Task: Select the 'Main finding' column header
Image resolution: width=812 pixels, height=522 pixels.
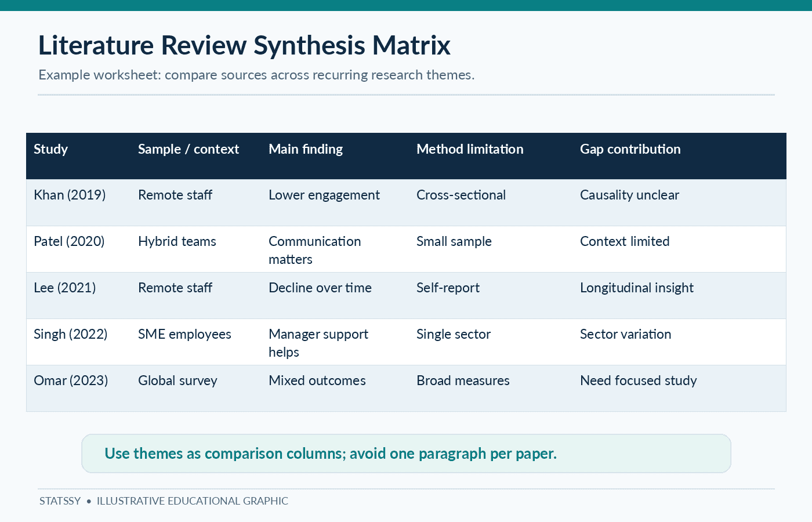Action: [x=306, y=150]
